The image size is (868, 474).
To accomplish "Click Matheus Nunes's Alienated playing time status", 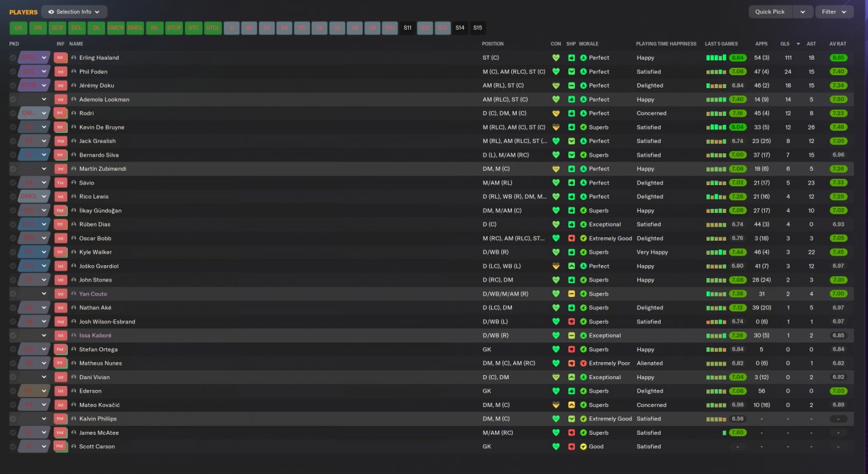I will coord(650,363).
